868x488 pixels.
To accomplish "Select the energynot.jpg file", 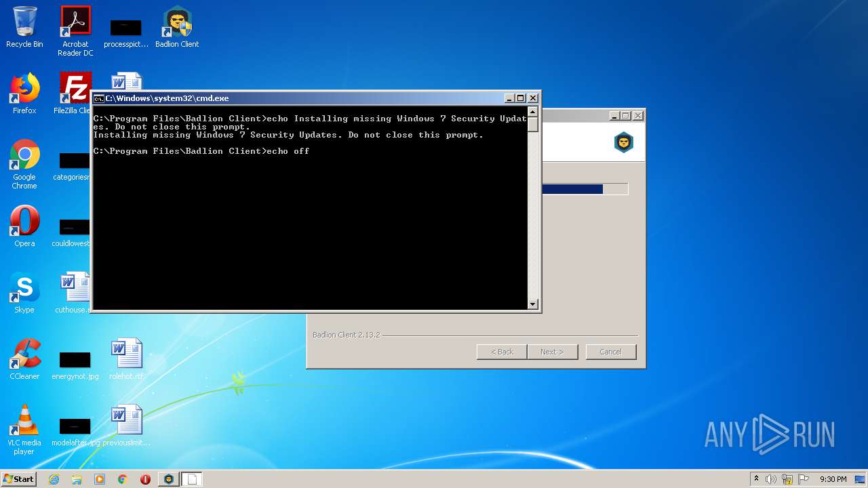I will pyautogui.click(x=75, y=365).
